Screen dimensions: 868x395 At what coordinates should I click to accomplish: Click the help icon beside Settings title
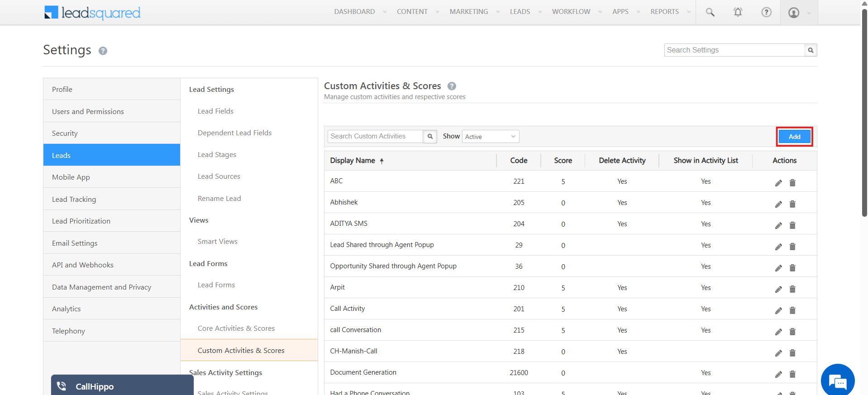[103, 51]
